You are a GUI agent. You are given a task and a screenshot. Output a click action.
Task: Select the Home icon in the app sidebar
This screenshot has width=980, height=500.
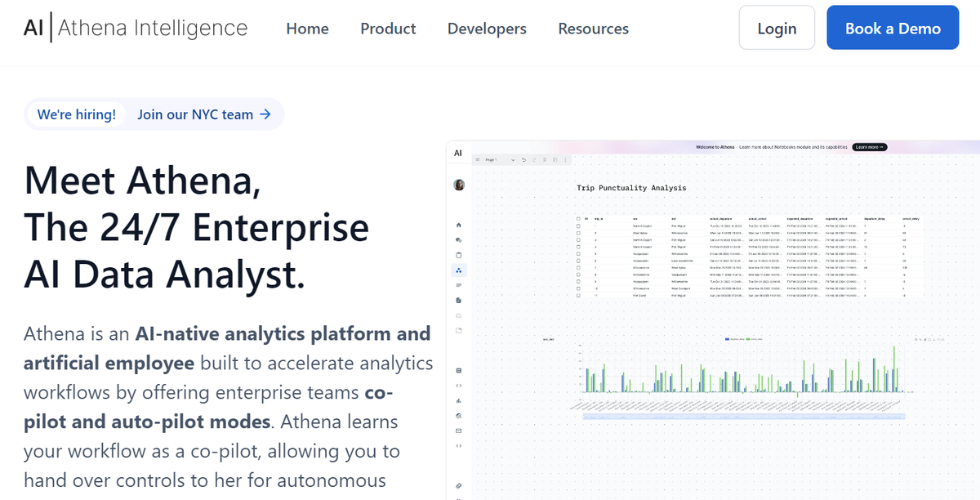(x=458, y=225)
